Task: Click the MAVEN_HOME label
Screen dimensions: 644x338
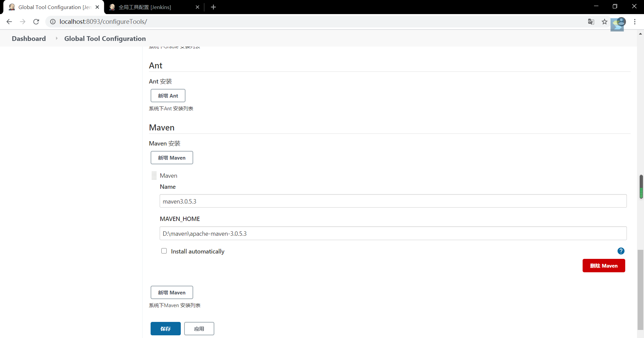Action: [180, 219]
